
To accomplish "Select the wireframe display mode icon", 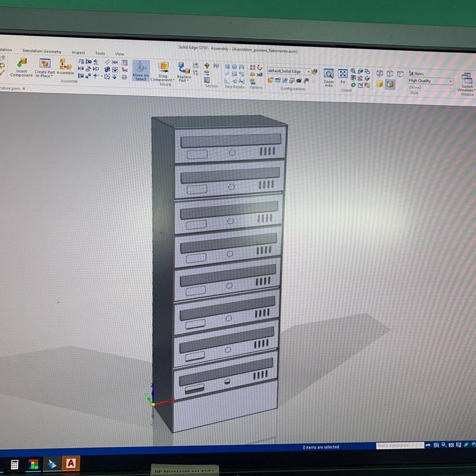I will pyautogui.click(x=379, y=73).
